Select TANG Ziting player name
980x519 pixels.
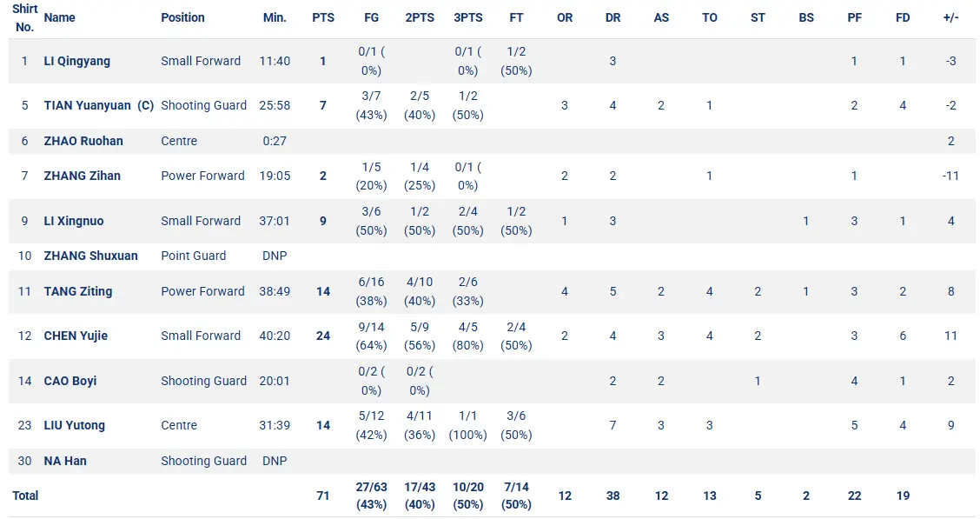click(x=78, y=291)
